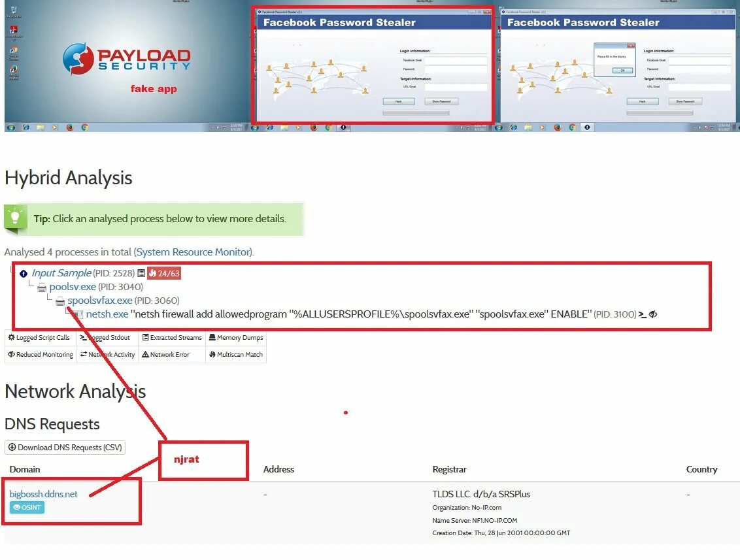
Task: Click the OSINT badge under the domain
Action: (27, 507)
